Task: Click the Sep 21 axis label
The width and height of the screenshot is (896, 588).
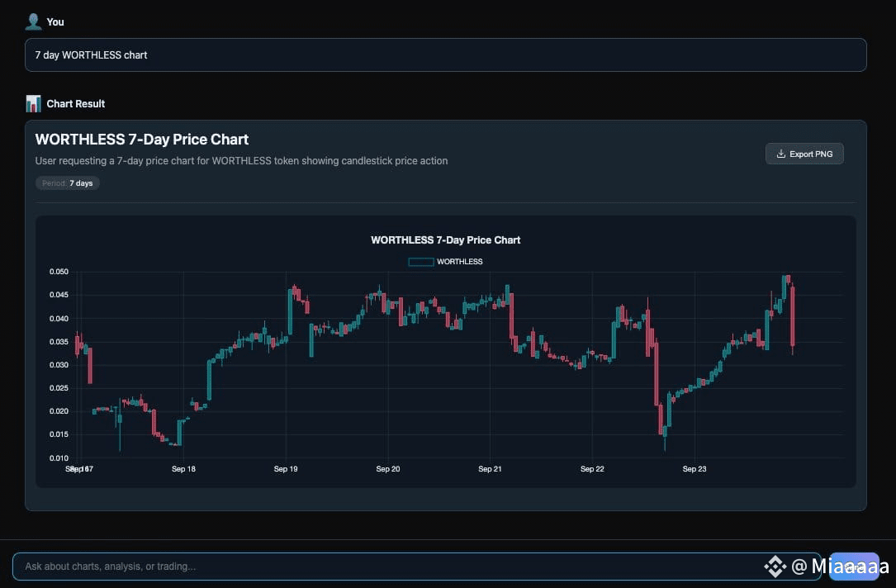Action: [x=490, y=468]
